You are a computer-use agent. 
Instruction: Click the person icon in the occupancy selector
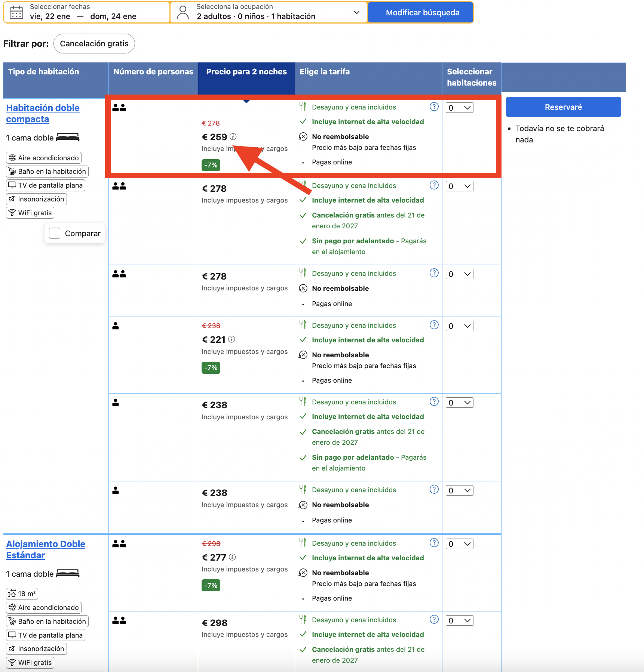tap(183, 12)
